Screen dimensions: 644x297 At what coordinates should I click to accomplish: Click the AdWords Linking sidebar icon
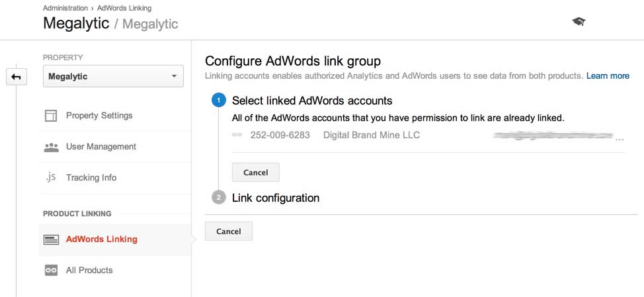point(51,239)
